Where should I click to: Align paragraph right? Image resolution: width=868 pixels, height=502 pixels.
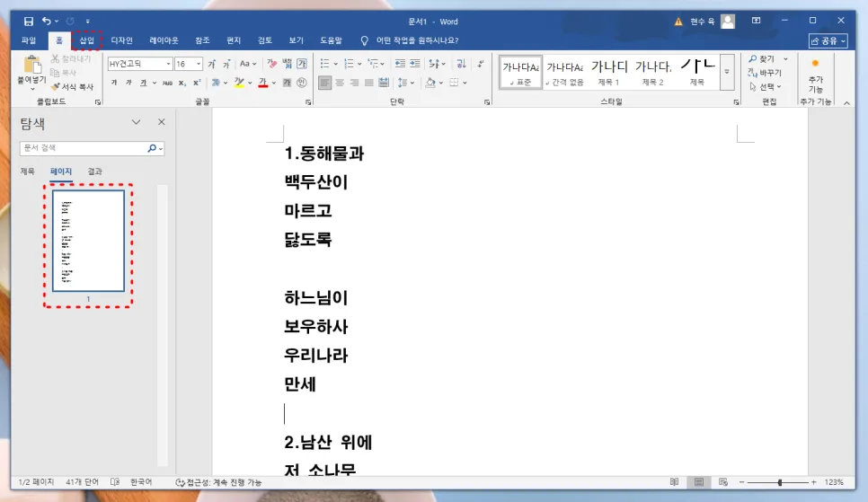point(354,83)
